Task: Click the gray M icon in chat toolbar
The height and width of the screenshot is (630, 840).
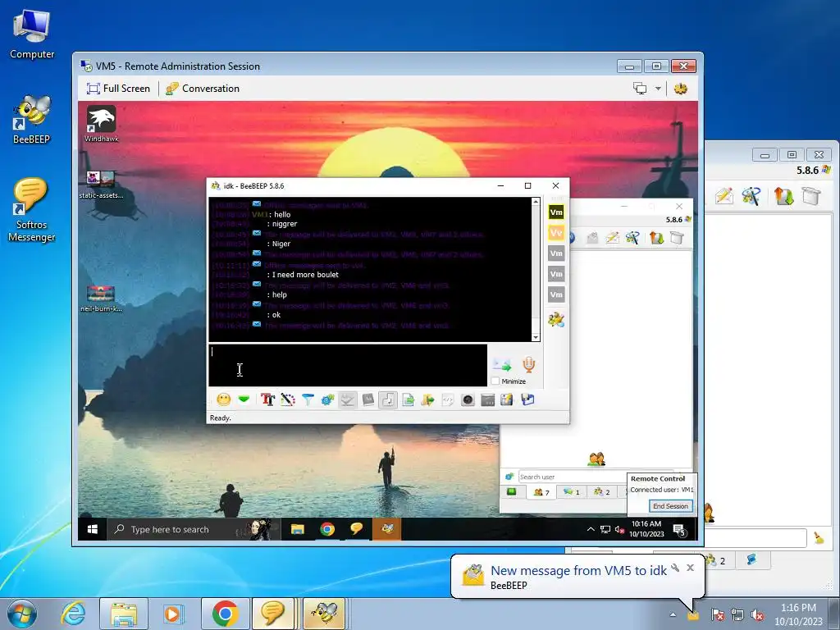Action: 368,399
